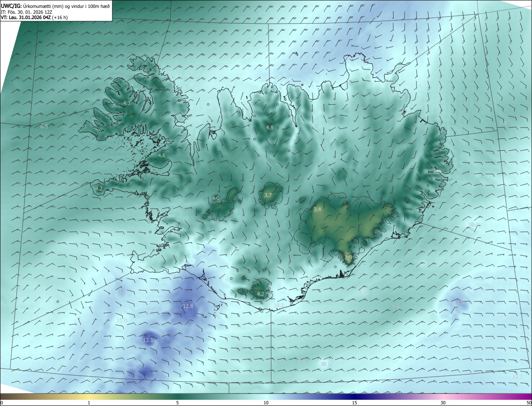Screen dimensions: 532x406
Task: Click the 1 tick on the color scale
Action: [89, 403]
